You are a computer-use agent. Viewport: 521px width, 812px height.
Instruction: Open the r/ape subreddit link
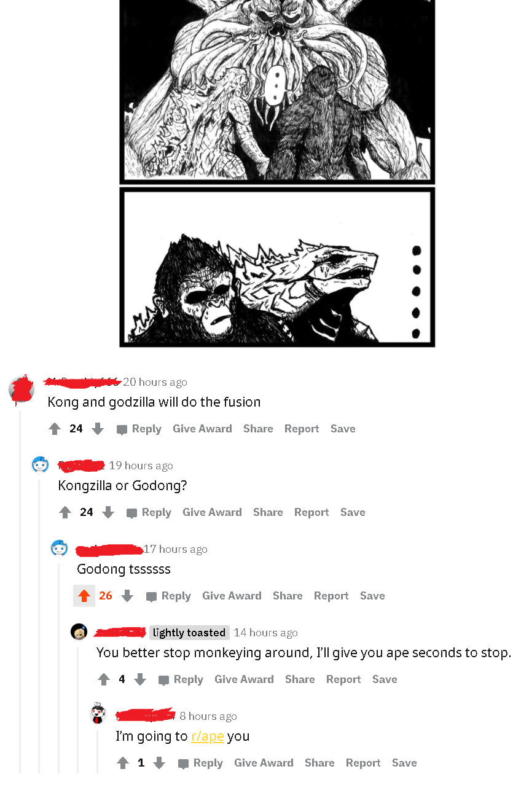coord(208,736)
